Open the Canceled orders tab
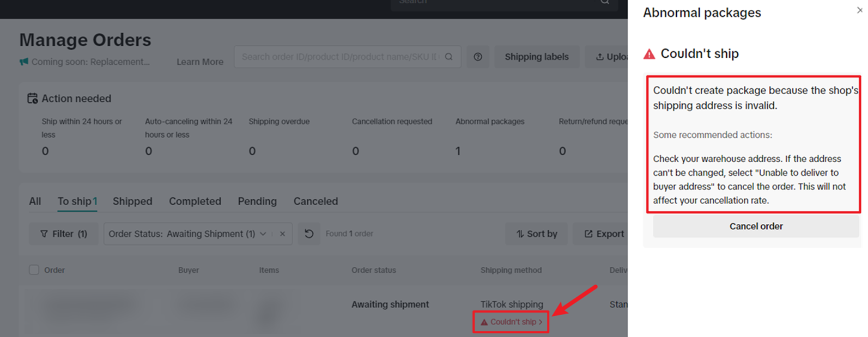868x337 pixels. (x=316, y=201)
